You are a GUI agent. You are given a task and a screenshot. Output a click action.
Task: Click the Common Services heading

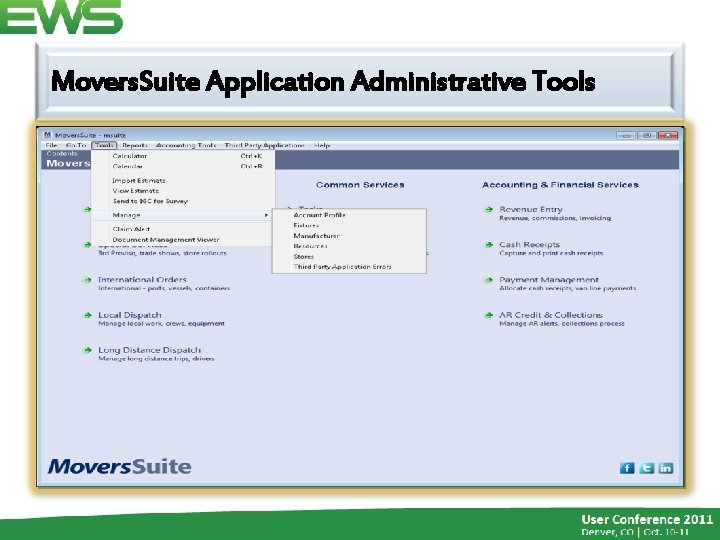pos(360,185)
